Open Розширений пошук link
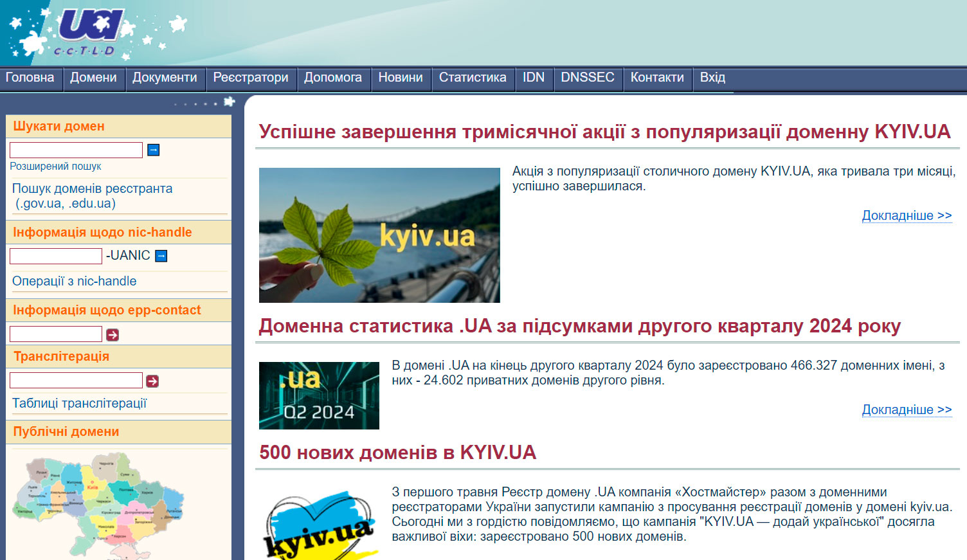Viewport: 967px width, 560px height. 55,167
